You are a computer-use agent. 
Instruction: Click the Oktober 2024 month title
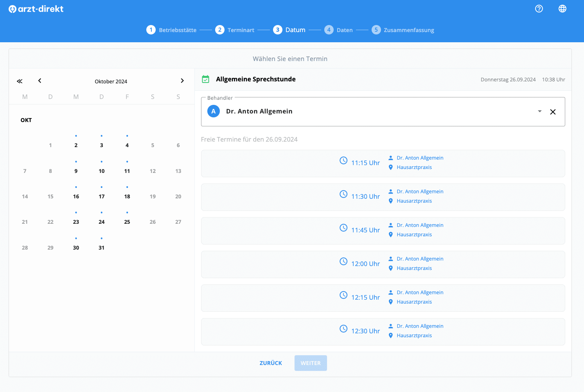tap(111, 81)
